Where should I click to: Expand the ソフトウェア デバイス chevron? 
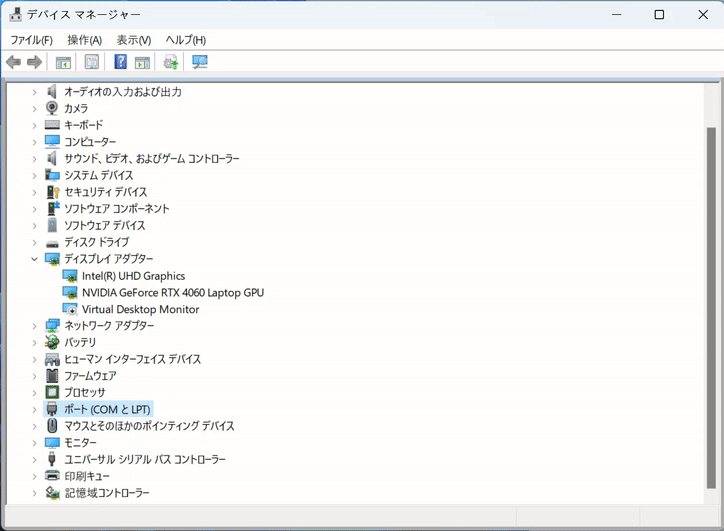[34, 225]
